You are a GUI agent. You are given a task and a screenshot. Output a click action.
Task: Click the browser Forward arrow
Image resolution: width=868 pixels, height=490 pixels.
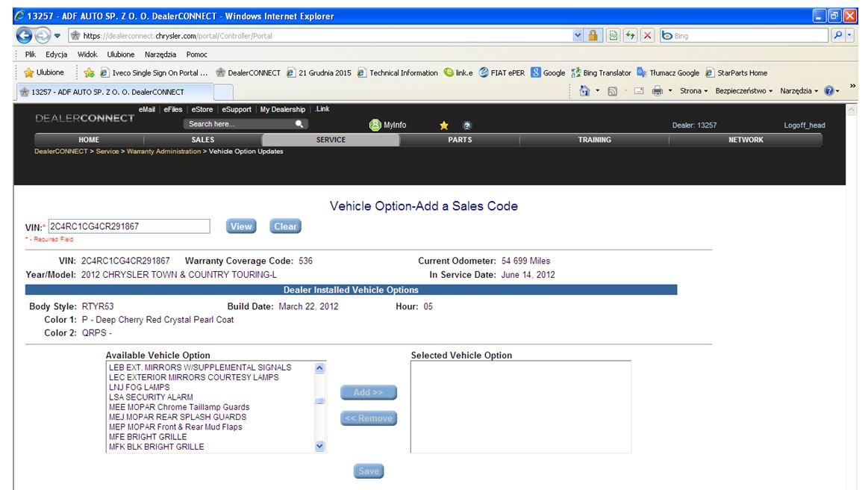pyautogui.click(x=43, y=35)
